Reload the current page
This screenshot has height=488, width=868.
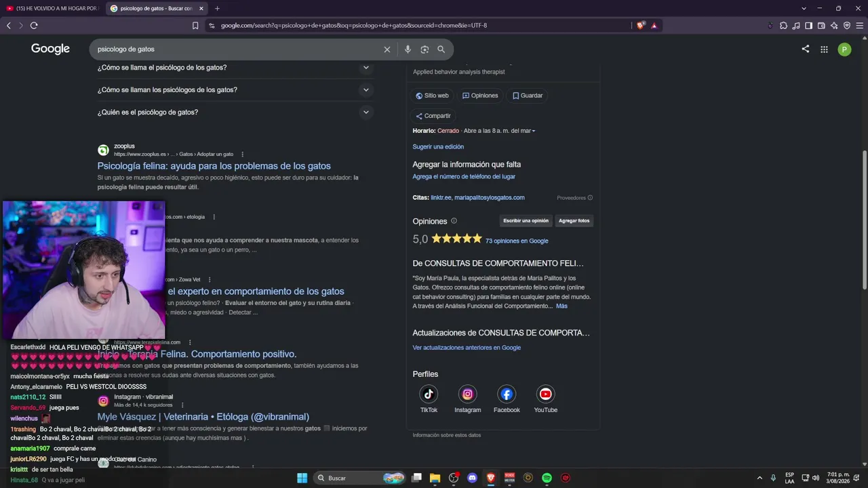(x=34, y=26)
